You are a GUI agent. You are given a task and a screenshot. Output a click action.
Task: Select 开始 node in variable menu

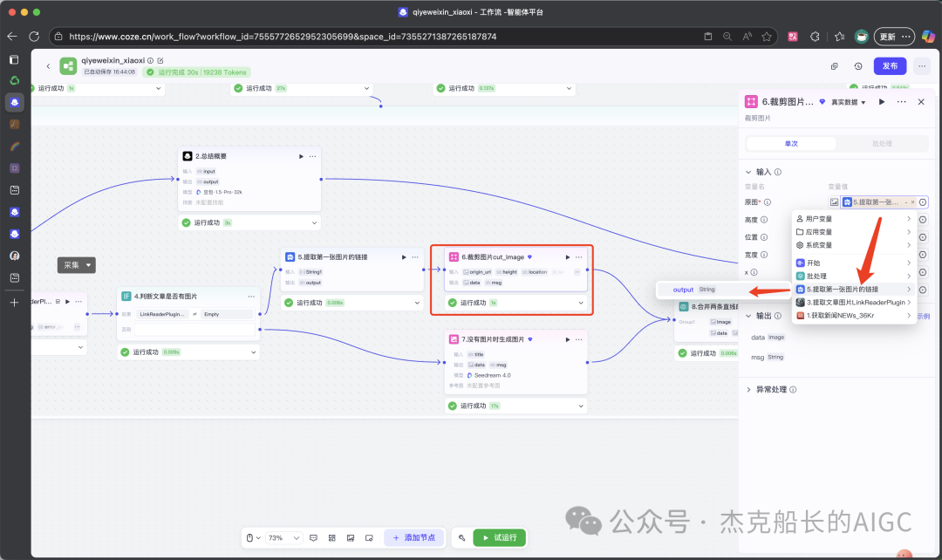click(854, 263)
